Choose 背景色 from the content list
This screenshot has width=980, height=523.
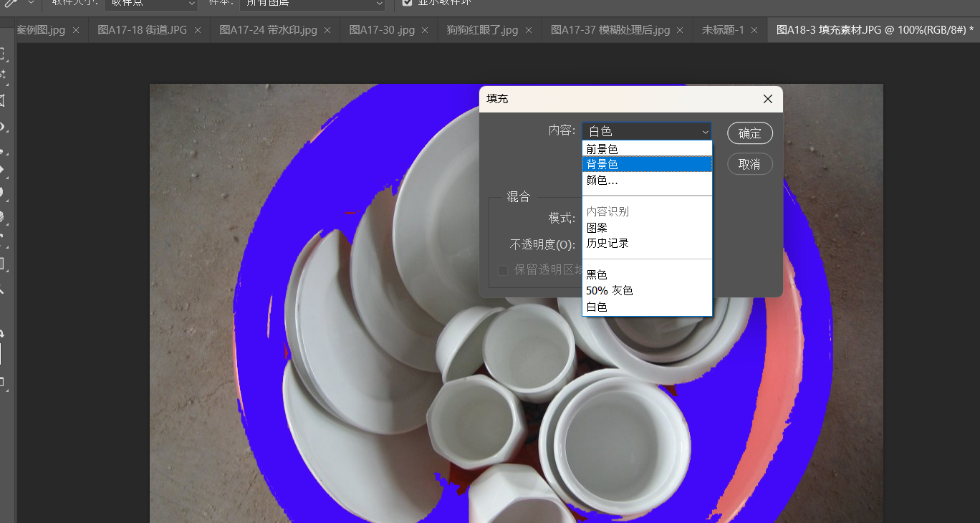[647, 165]
